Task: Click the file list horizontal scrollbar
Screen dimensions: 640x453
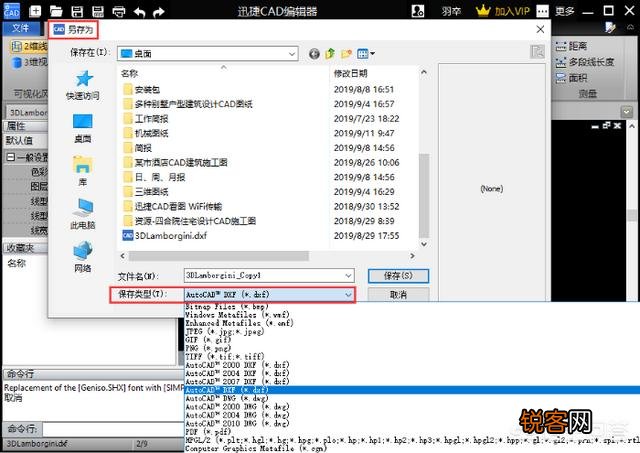Action: [x=219, y=256]
